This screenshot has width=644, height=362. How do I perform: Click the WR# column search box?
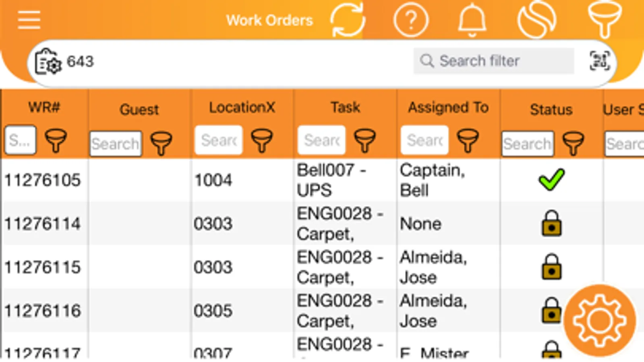tap(20, 140)
